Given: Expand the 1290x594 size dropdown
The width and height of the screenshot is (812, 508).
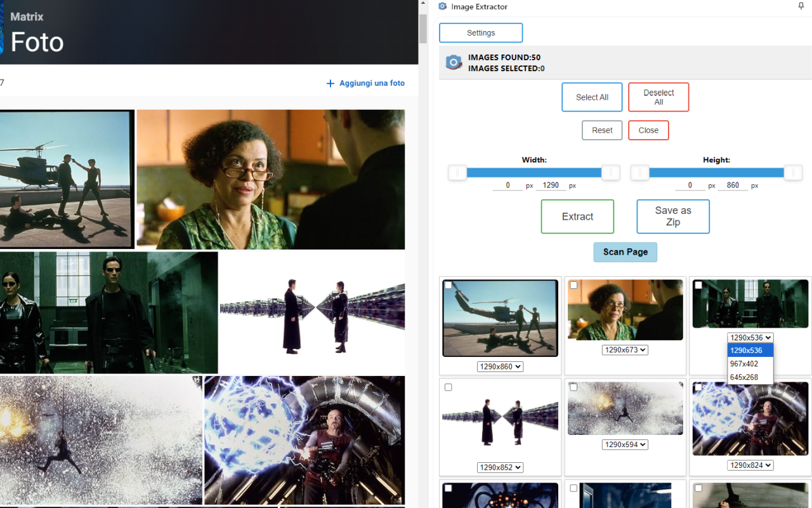Looking at the screenshot, I should click(x=625, y=444).
